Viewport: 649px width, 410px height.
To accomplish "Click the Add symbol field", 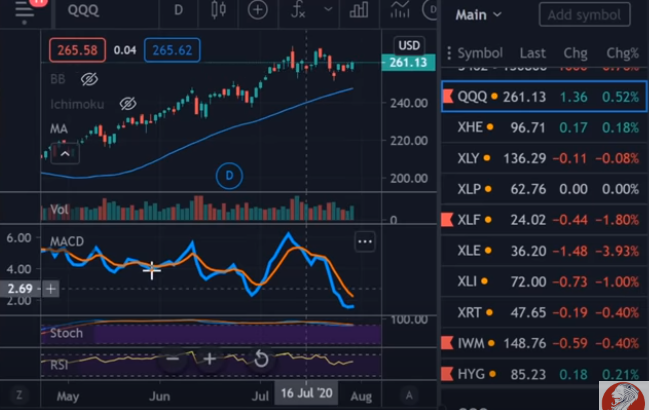I will click(x=584, y=15).
